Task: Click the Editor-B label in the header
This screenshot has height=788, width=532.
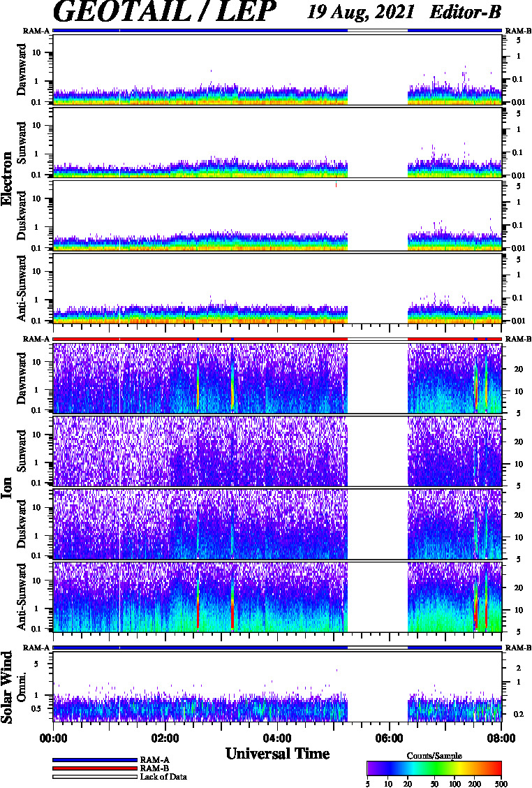Action: (x=465, y=12)
